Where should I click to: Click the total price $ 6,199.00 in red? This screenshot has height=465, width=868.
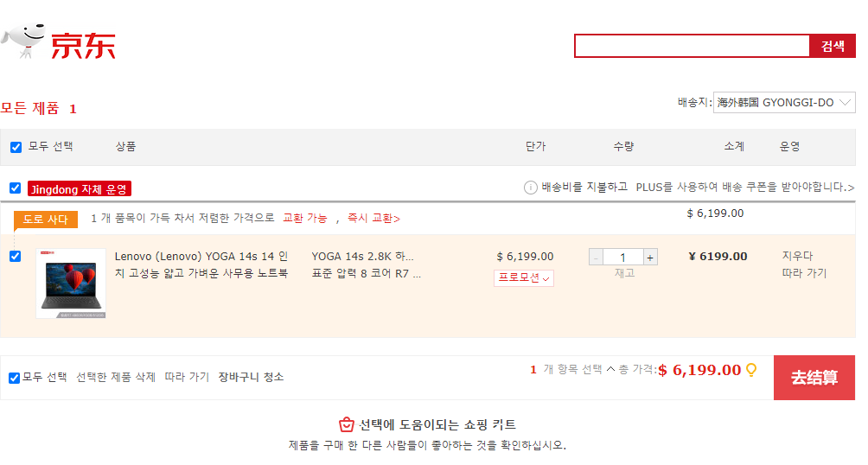point(699,370)
